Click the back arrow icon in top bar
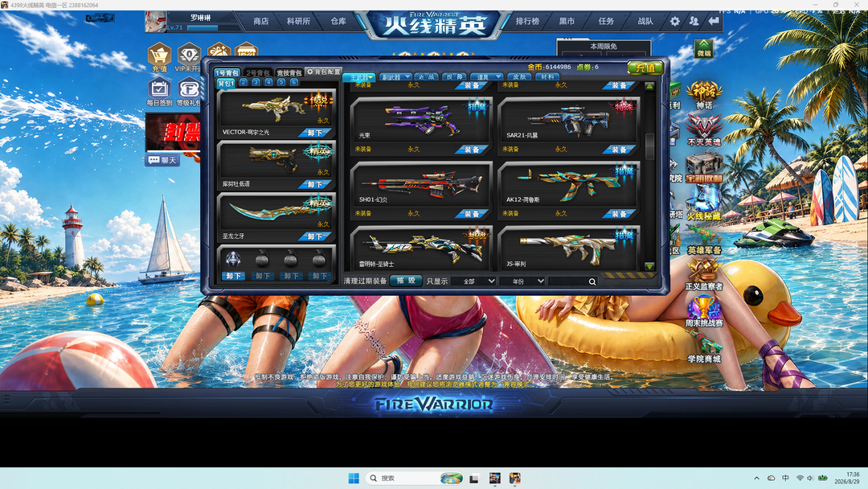The height and width of the screenshot is (489, 868). tap(714, 21)
